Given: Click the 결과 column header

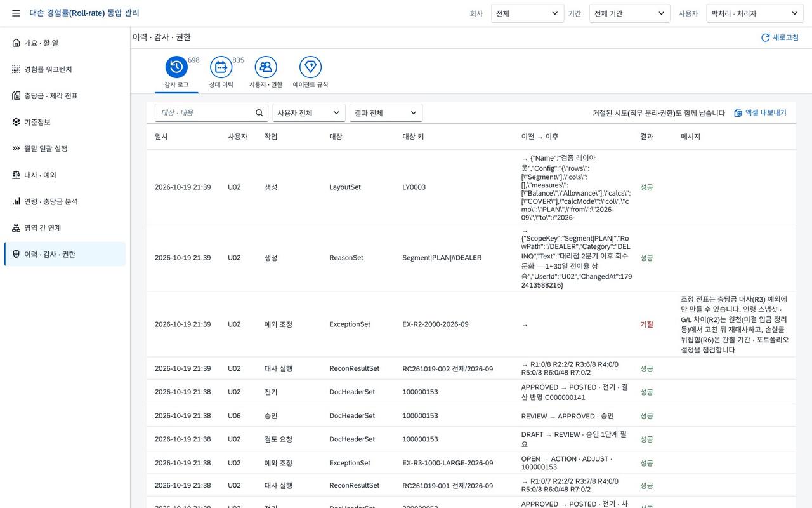Looking at the screenshot, I should 646,137.
